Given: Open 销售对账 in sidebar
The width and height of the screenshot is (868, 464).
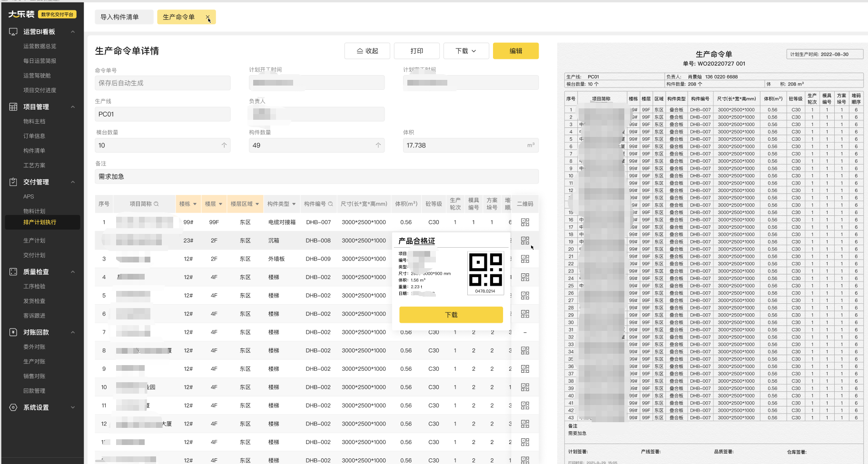Looking at the screenshot, I should tap(34, 376).
